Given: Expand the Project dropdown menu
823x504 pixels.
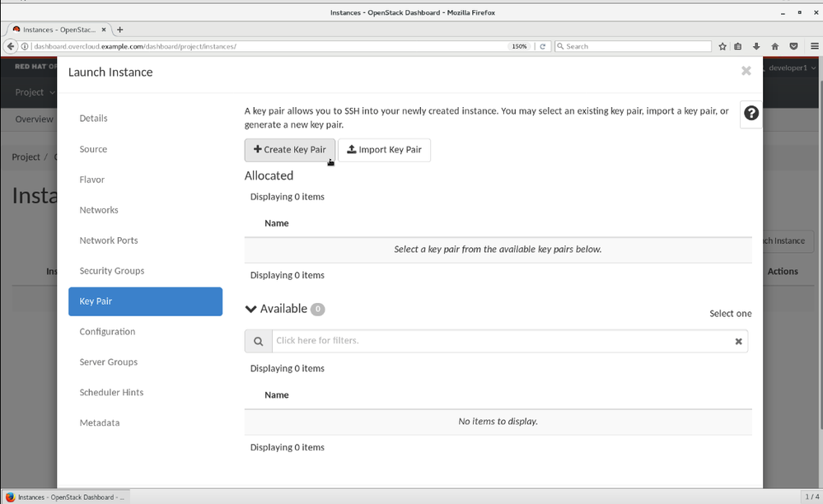Looking at the screenshot, I should tap(35, 92).
